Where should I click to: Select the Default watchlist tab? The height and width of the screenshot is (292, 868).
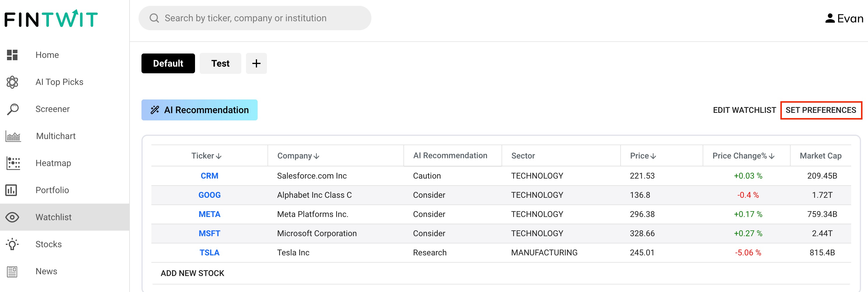tap(168, 63)
